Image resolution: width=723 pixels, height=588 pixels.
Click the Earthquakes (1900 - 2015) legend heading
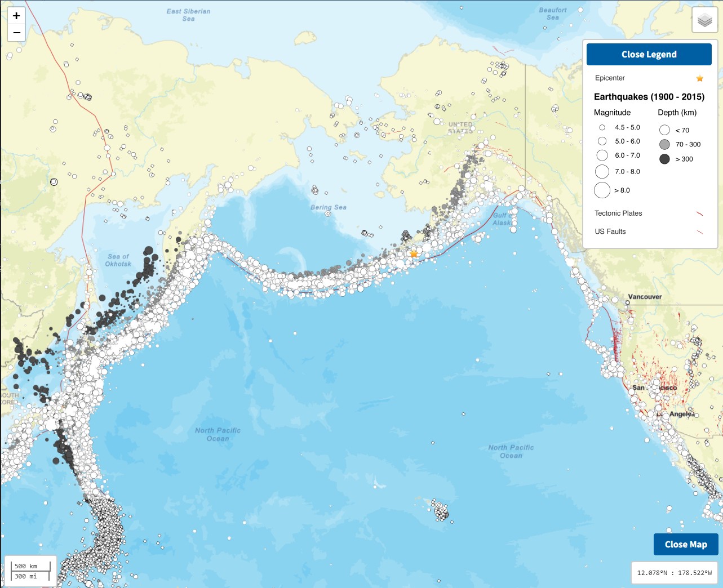[649, 97]
